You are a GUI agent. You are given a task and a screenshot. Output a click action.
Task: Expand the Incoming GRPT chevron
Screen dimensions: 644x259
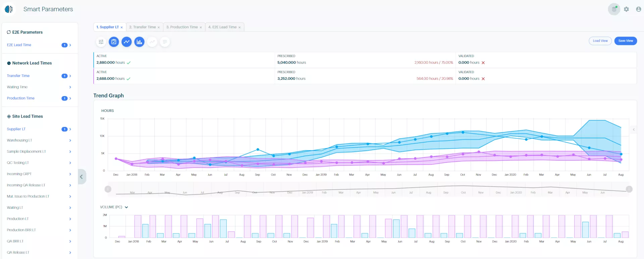(x=70, y=174)
